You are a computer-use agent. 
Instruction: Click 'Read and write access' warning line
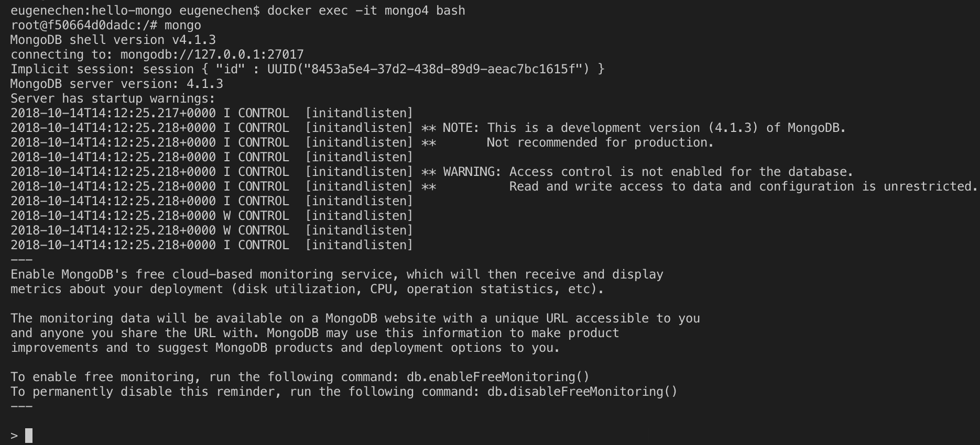[x=743, y=186]
